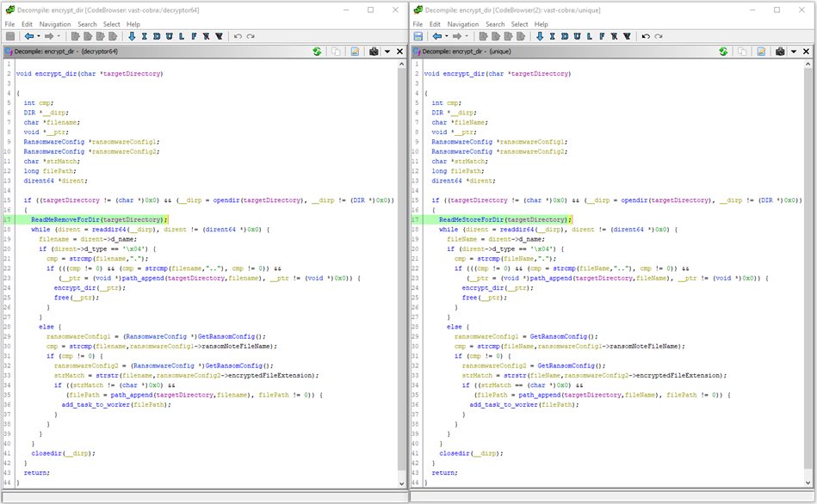Click ReadMeRemoveForDir on highlighted line 17 in decryptor64
Screen dimensions: 817x504
65,219
